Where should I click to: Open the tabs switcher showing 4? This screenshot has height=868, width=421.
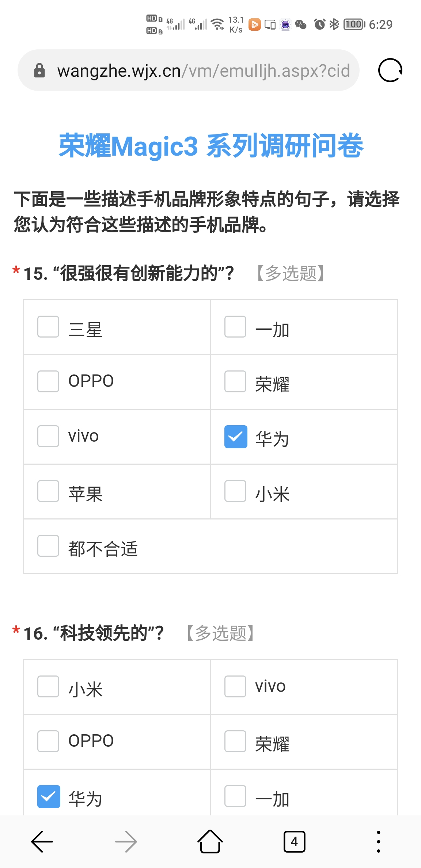click(294, 842)
